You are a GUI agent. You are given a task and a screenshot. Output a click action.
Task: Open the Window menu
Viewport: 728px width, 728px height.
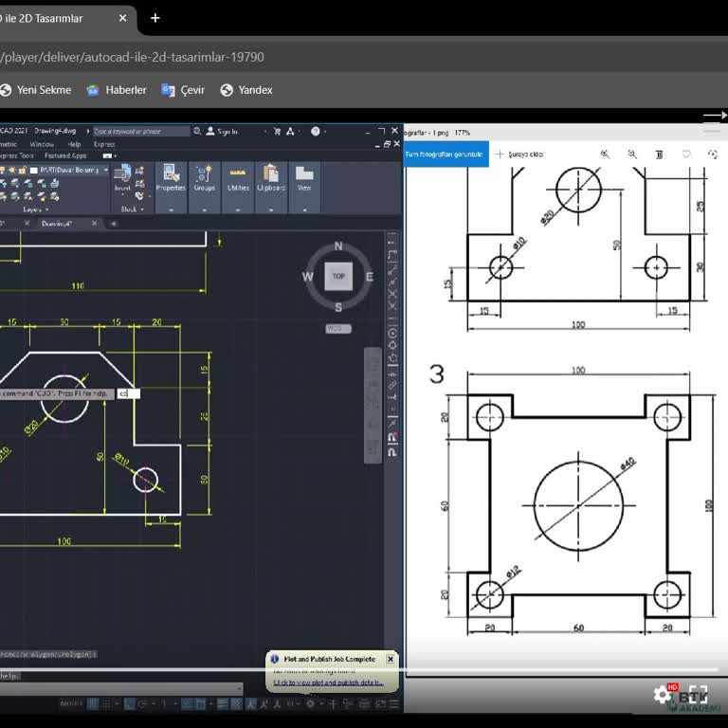42,144
